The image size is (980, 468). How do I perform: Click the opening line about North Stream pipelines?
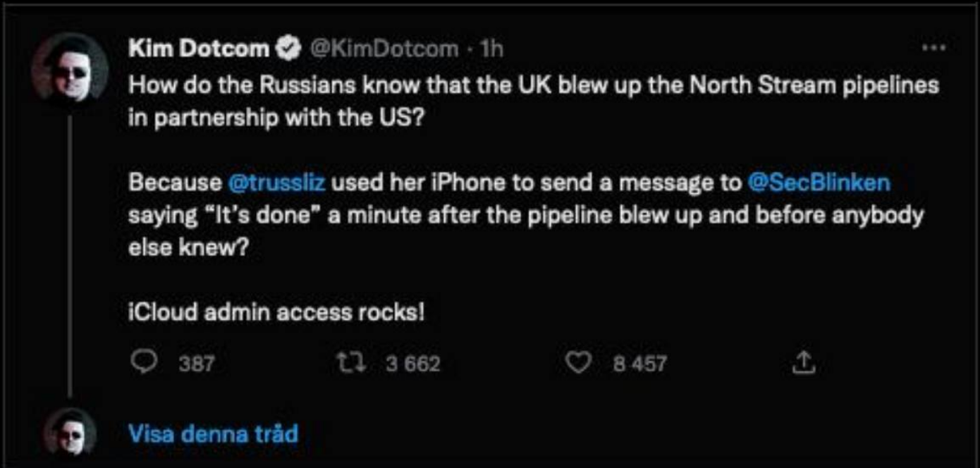(x=533, y=85)
